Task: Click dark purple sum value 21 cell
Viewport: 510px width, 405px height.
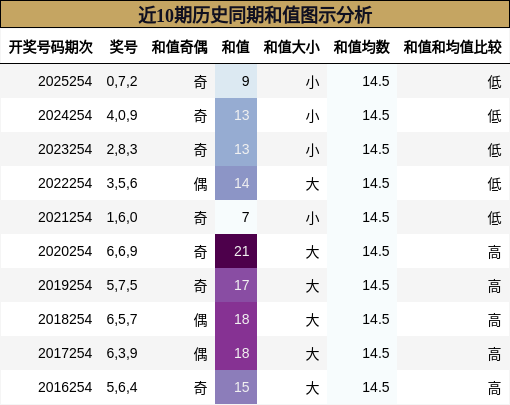Action: point(236,251)
